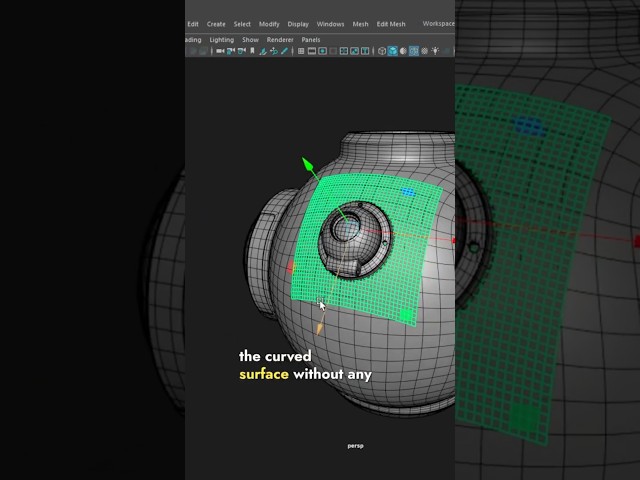
Task: Toggle the Field Chart icon
Action: pyautogui.click(x=344, y=51)
